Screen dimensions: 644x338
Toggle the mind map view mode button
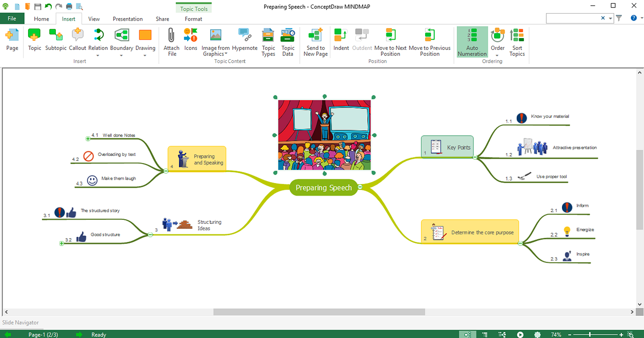point(467,334)
